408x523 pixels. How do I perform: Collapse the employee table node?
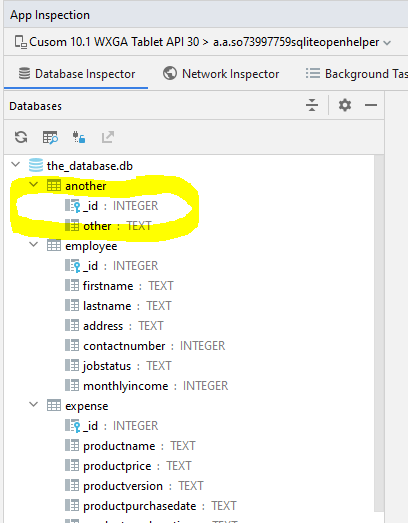pyautogui.click(x=33, y=244)
